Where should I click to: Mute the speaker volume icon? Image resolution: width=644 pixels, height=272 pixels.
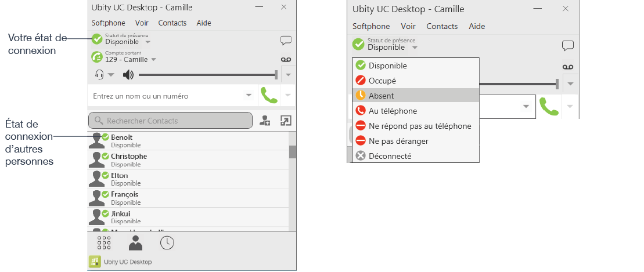pyautogui.click(x=128, y=75)
